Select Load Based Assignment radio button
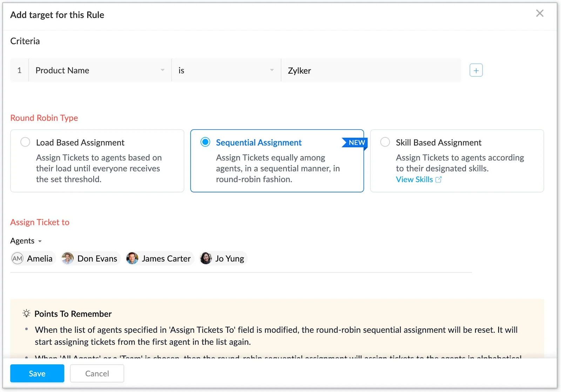 (x=25, y=142)
